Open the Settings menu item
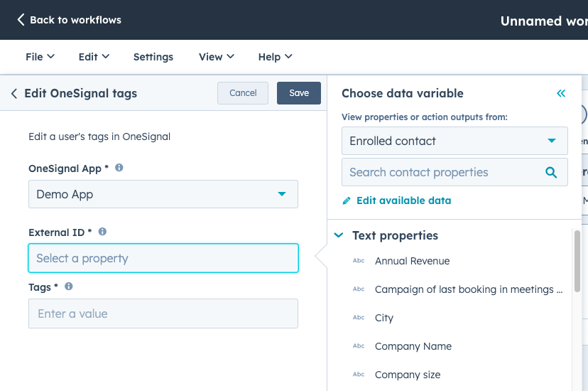 pos(153,57)
